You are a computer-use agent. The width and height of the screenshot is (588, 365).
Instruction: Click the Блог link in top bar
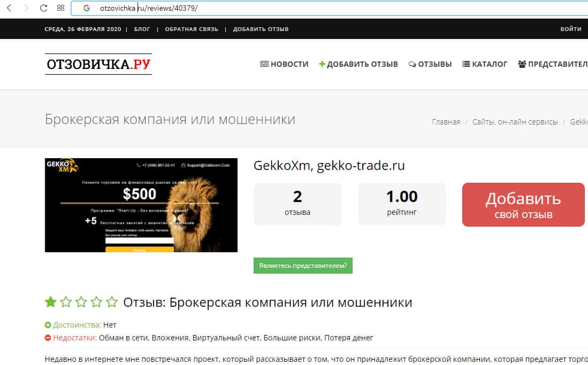142,29
